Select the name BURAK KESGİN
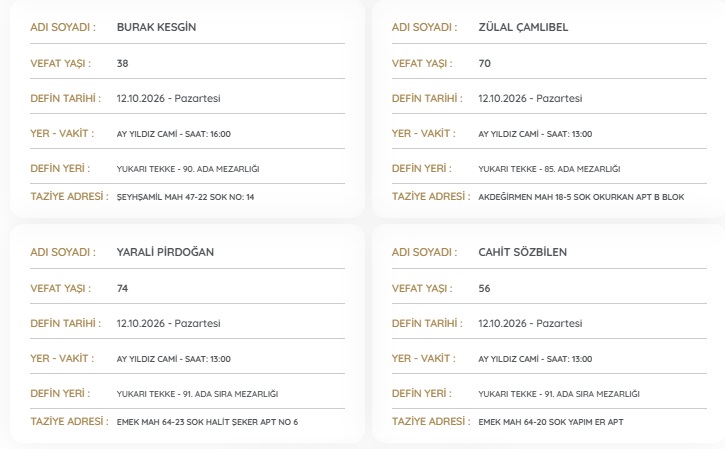 click(x=156, y=27)
